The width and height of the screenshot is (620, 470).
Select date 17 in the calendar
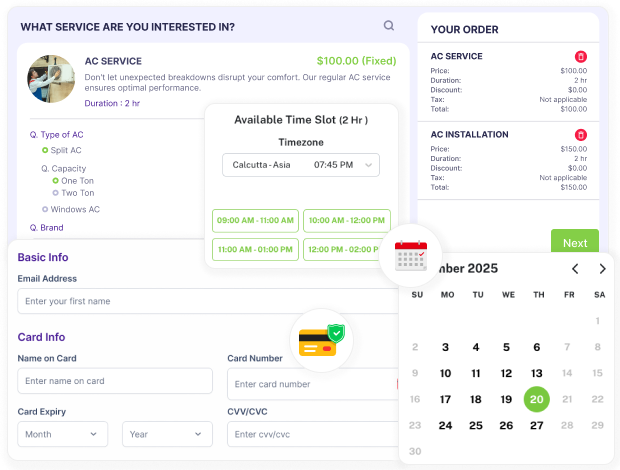(445, 399)
